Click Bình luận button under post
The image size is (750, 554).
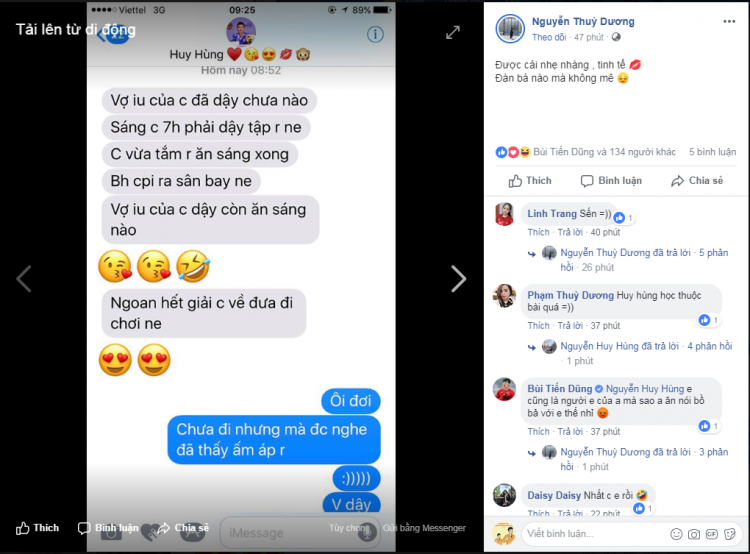click(x=611, y=181)
